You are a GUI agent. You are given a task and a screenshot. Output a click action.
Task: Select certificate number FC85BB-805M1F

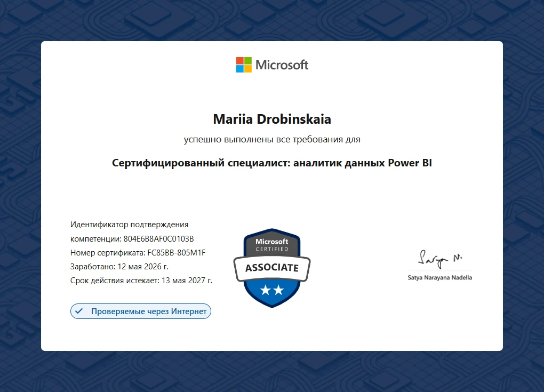click(x=176, y=253)
